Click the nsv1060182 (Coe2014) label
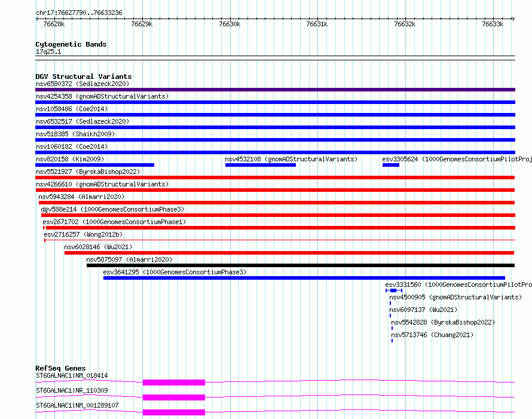Screen dimensions: 532x419 [72, 146]
